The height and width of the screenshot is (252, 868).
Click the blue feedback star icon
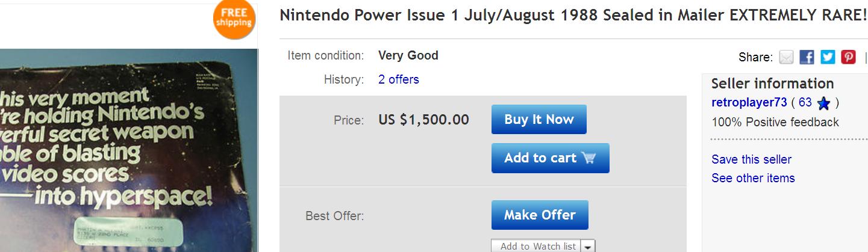click(x=823, y=103)
